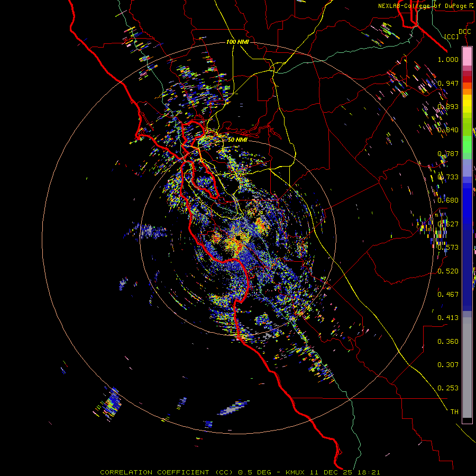Click the 0.947 color scale value

point(448,83)
